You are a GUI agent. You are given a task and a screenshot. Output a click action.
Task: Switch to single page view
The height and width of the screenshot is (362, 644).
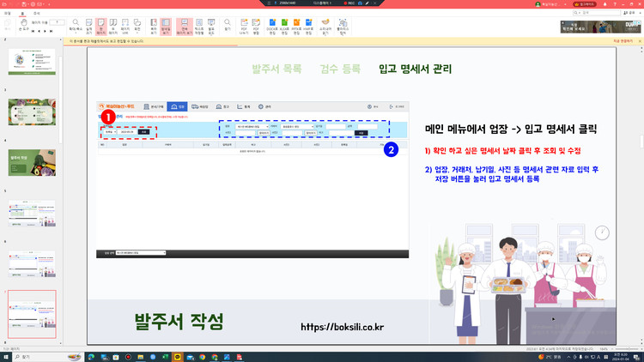click(x=101, y=27)
